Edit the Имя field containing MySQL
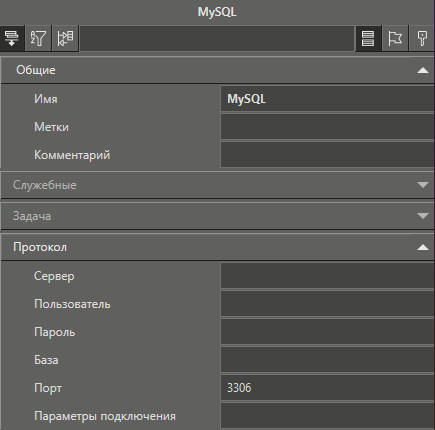Screen dimensions: 435x430 327,99
